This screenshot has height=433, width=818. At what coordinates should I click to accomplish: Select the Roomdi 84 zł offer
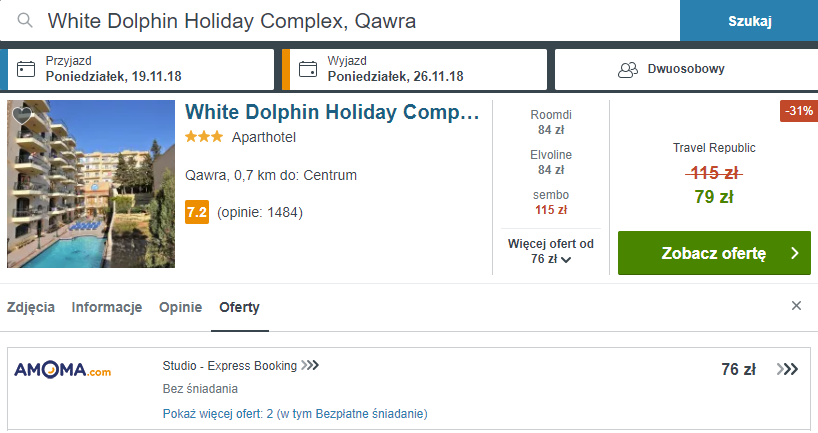pos(551,122)
